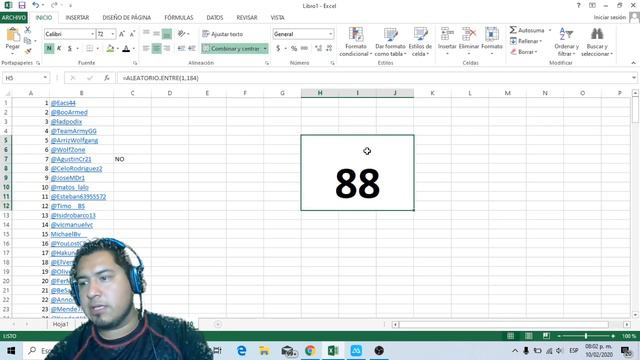Open the ARCHIVO tab
Viewport: 640px width, 360px height.
[14, 18]
